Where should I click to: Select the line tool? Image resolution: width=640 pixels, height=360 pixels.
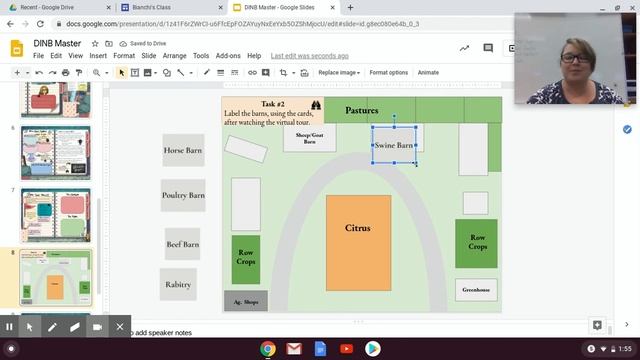180,73
